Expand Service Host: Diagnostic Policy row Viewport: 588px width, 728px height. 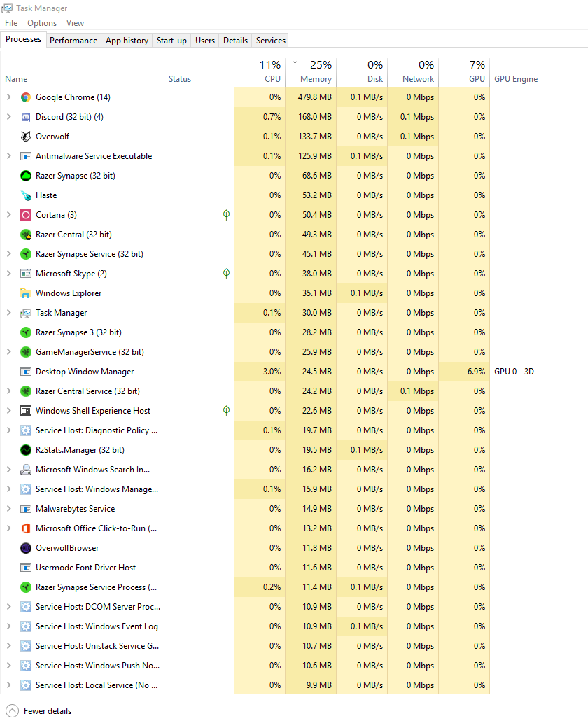coord(9,430)
